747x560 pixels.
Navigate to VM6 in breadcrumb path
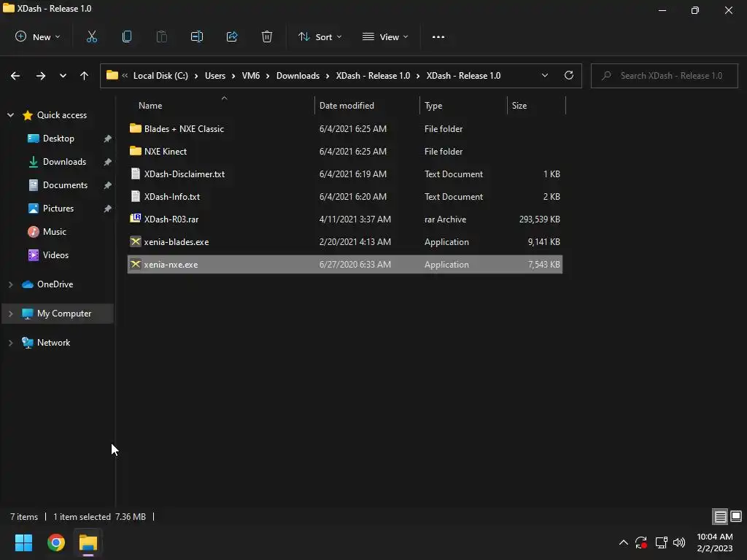251,76
